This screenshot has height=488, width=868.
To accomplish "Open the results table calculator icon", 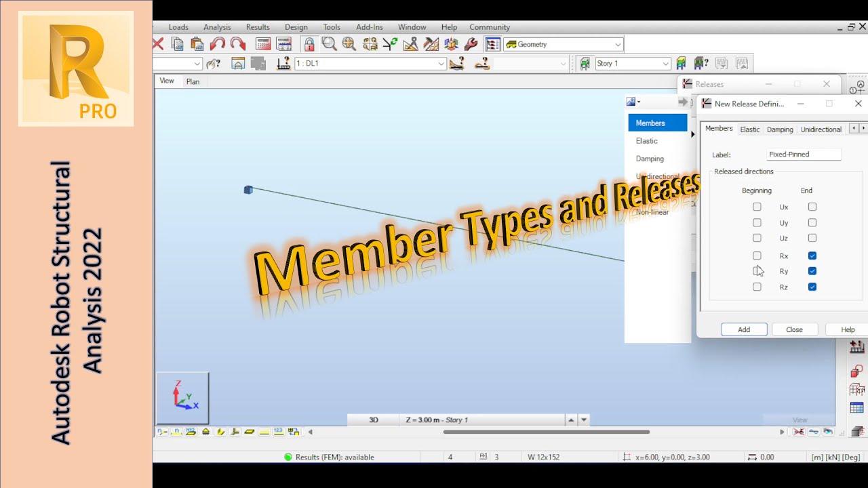I will tap(284, 44).
